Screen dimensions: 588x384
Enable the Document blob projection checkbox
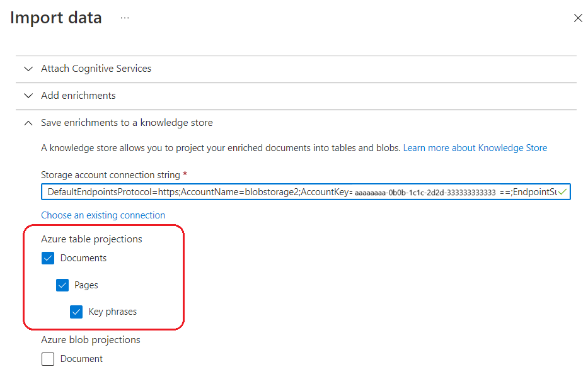click(x=48, y=359)
